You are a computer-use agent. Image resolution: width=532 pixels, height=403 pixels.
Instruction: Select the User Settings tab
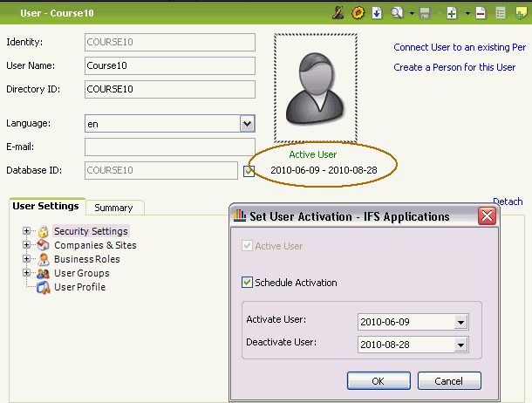click(44, 207)
